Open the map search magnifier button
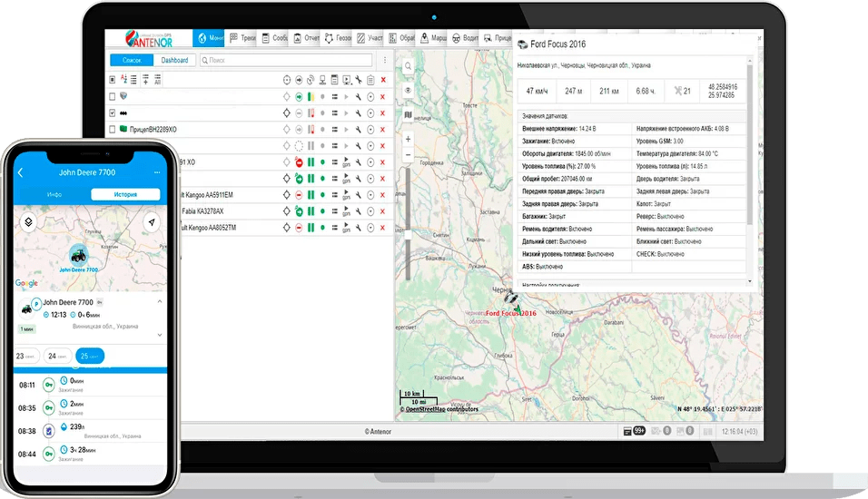 [408, 66]
